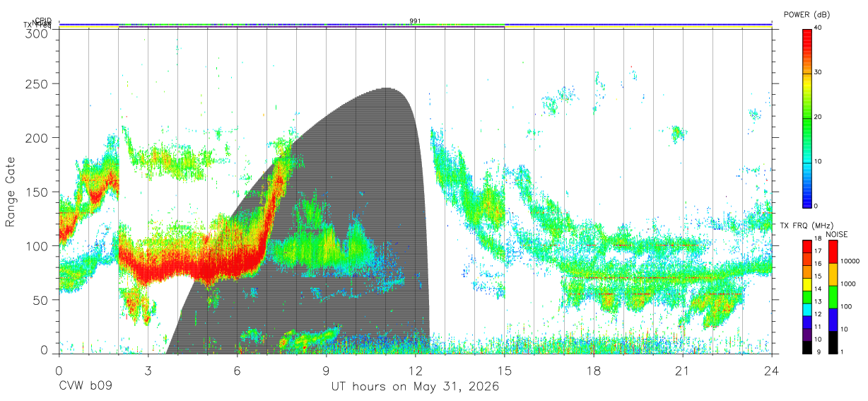The width and height of the screenshot is (868, 401).
Task: Click the NOISE legend title
Action: 836,234
